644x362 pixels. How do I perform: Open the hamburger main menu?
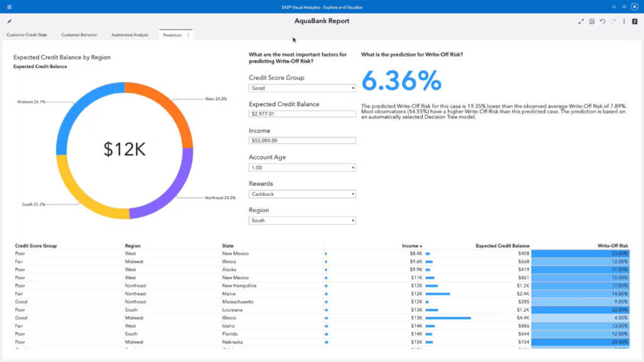pyautogui.click(x=9, y=7)
